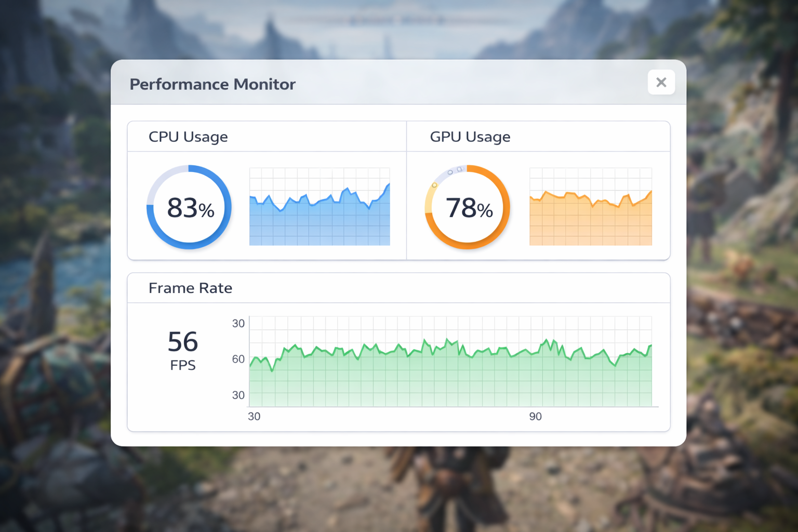Click the green frame rate graph

point(450,361)
